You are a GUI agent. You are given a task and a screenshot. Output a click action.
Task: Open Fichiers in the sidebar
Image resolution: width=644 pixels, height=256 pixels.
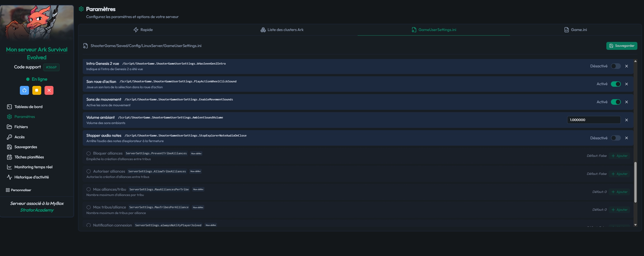[x=21, y=127]
